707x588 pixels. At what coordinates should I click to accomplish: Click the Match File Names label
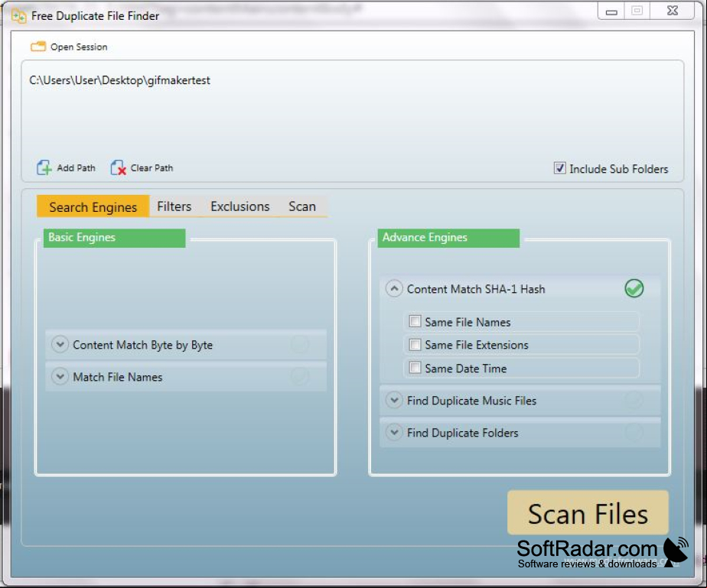tap(118, 377)
